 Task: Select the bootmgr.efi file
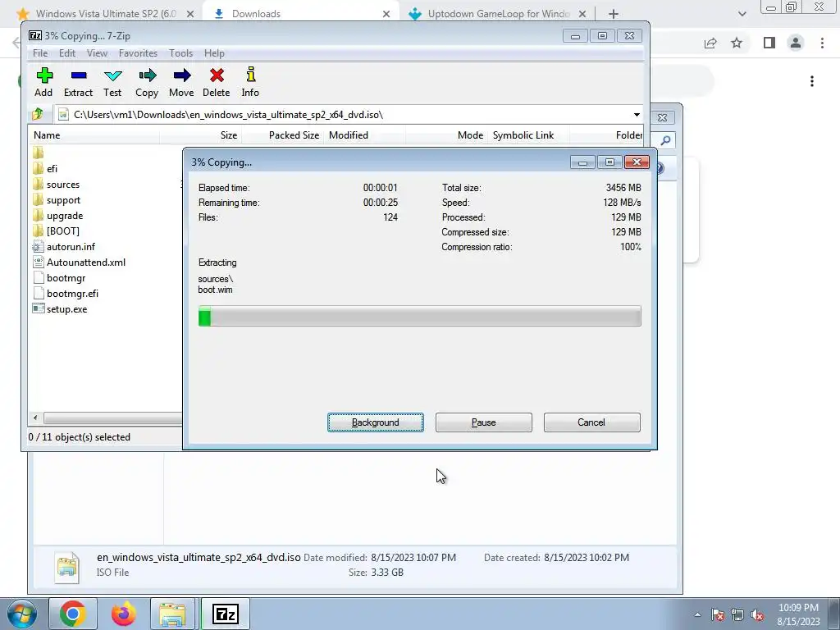click(72, 293)
